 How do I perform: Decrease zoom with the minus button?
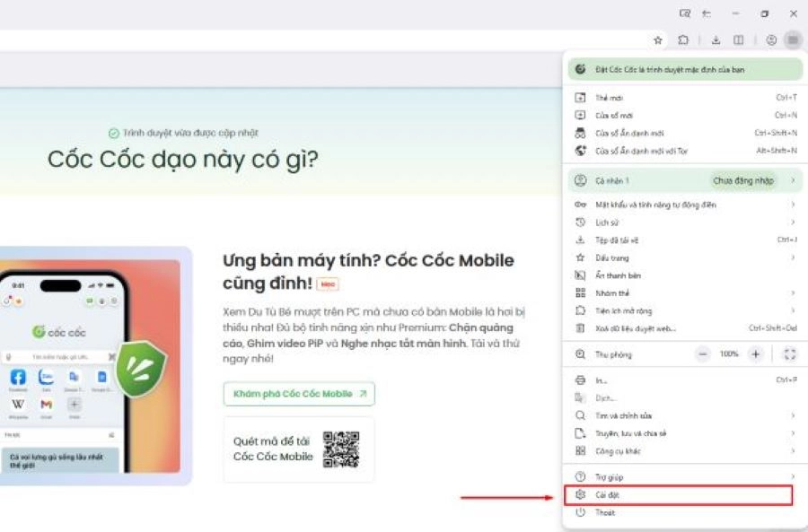(702, 353)
